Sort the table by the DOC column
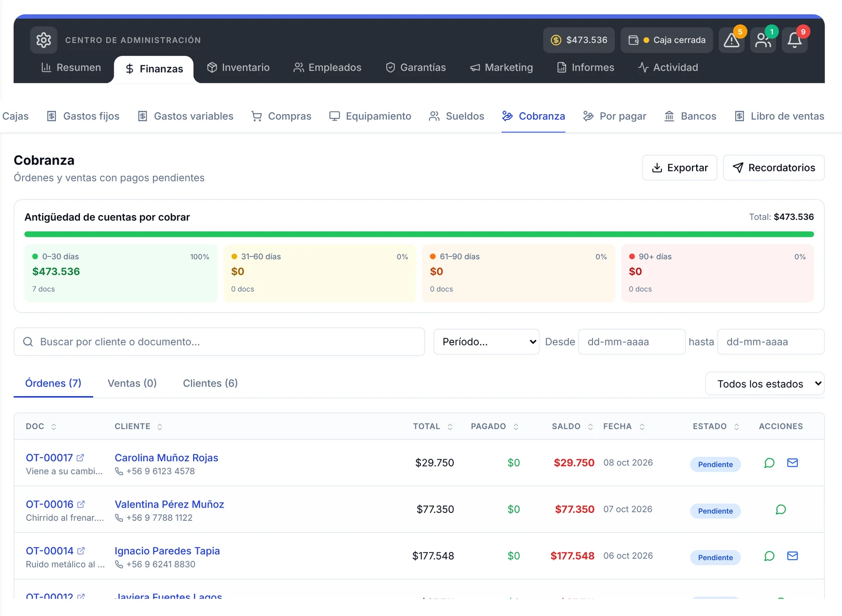 tap(41, 427)
